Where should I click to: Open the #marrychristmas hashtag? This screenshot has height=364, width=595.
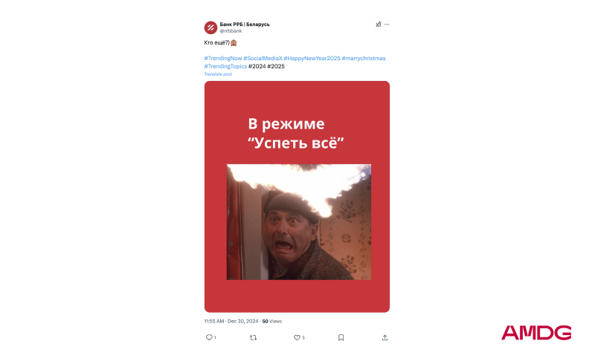pyautogui.click(x=364, y=59)
